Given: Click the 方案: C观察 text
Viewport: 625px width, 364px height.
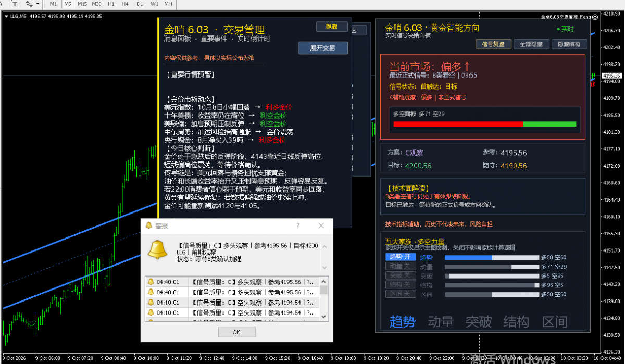Looking at the screenshot, I should tap(405, 153).
